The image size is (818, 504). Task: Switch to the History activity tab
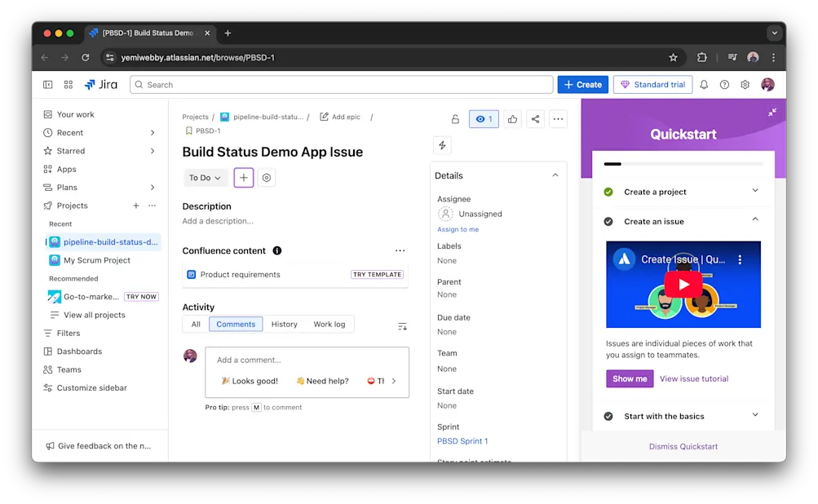(x=284, y=324)
